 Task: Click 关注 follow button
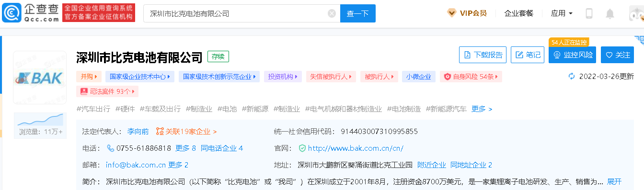coord(617,55)
